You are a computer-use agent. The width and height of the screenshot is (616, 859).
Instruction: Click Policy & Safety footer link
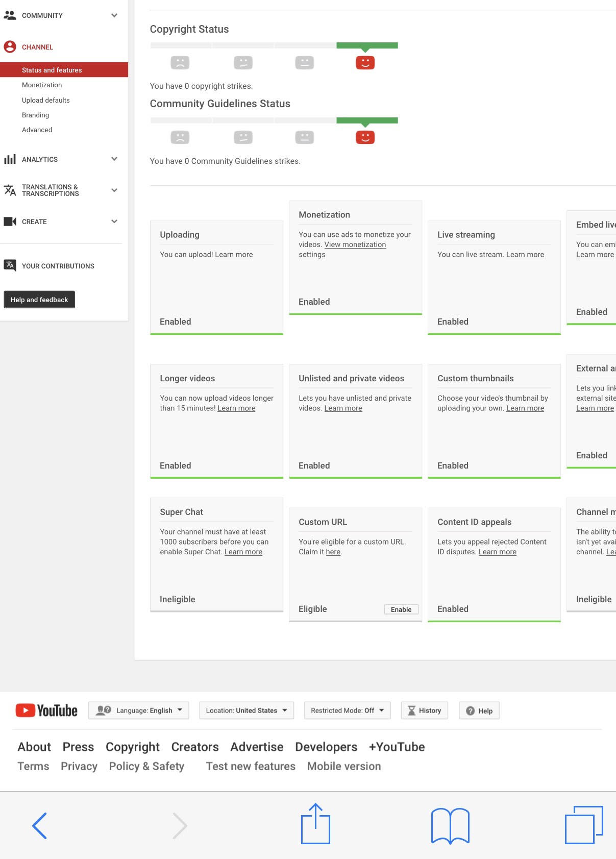(146, 767)
